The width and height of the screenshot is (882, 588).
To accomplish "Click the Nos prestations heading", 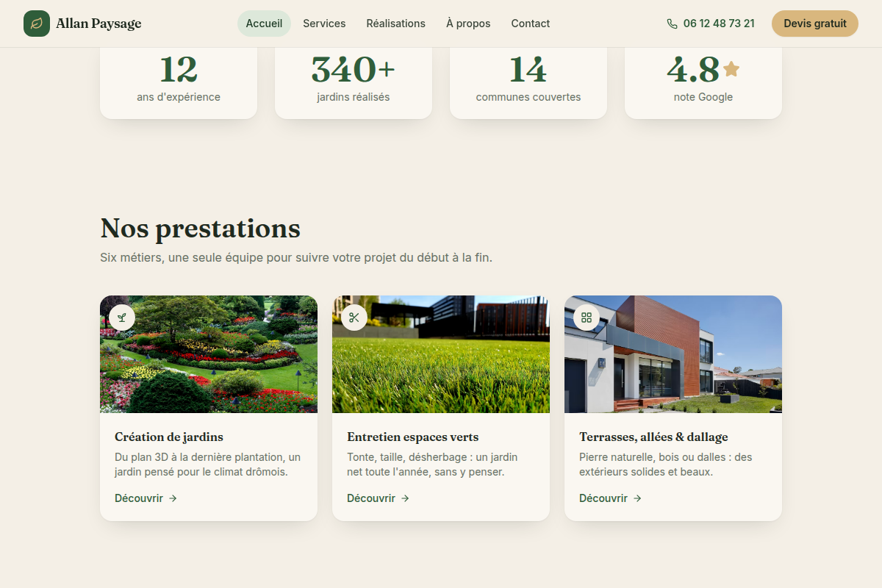I will click(201, 229).
